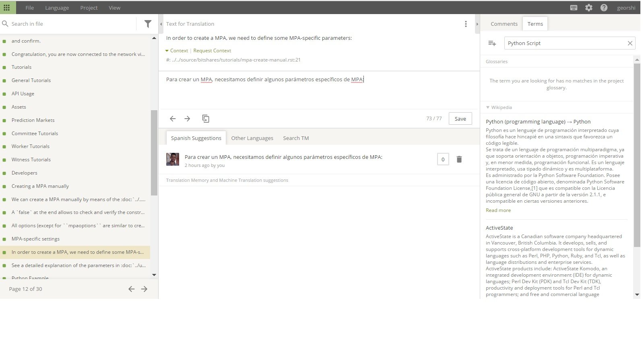Select the 'and confirm.' string

click(26, 41)
